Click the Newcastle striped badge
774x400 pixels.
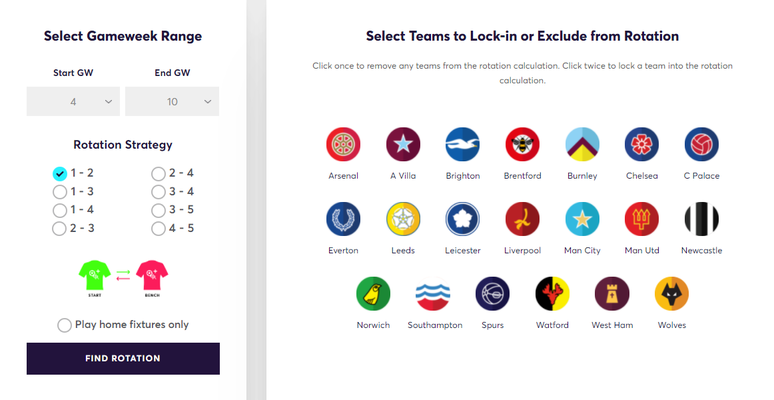click(702, 219)
